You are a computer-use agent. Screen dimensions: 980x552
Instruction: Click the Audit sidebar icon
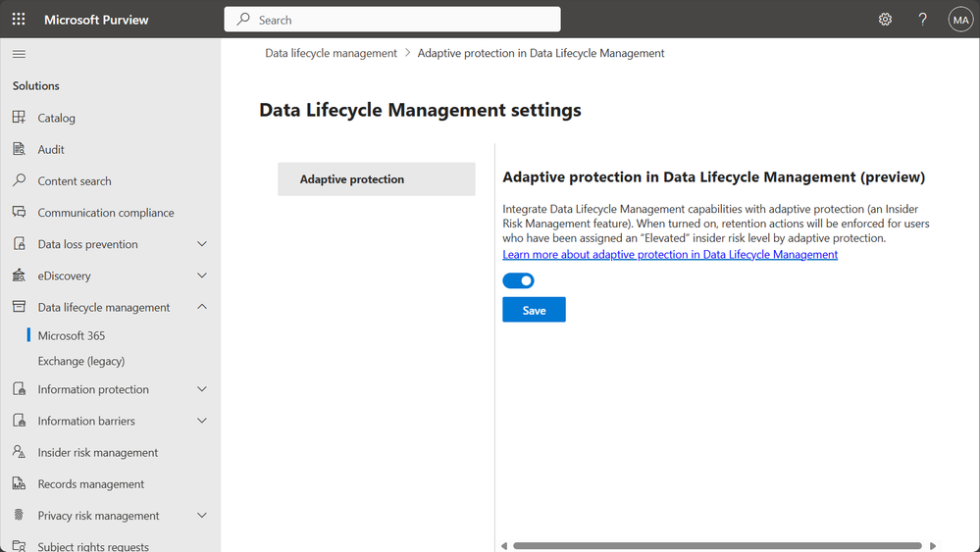[19, 149]
